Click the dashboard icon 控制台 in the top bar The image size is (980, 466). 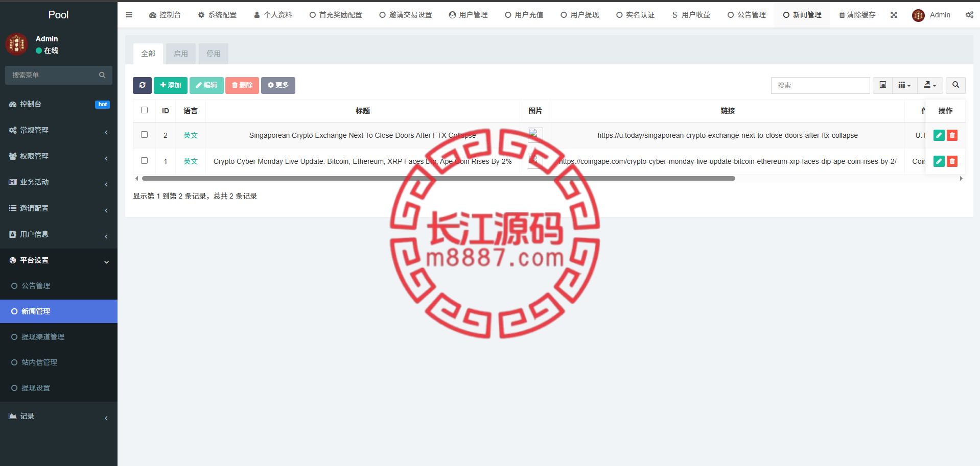[165, 15]
